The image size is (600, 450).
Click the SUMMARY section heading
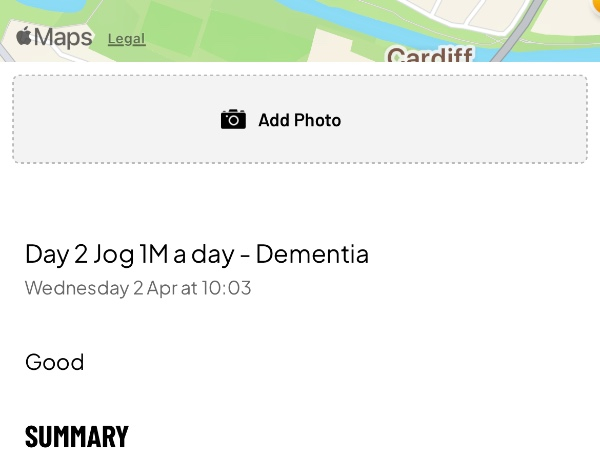coord(77,436)
